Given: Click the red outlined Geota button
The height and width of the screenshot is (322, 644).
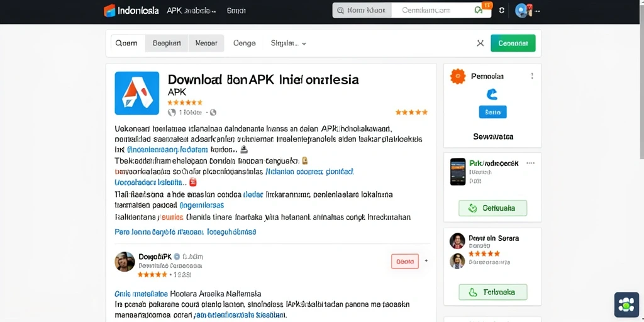Looking at the screenshot, I should click(x=405, y=261).
